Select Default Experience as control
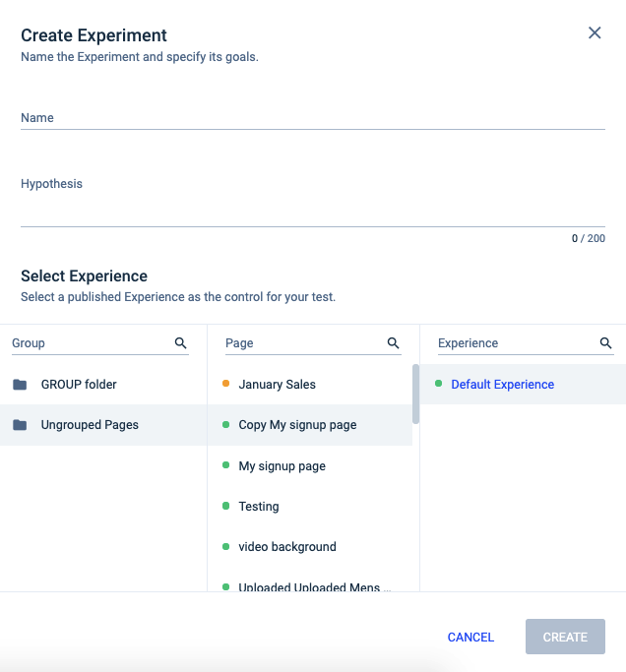The image size is (626, 672). pos(502,385)
